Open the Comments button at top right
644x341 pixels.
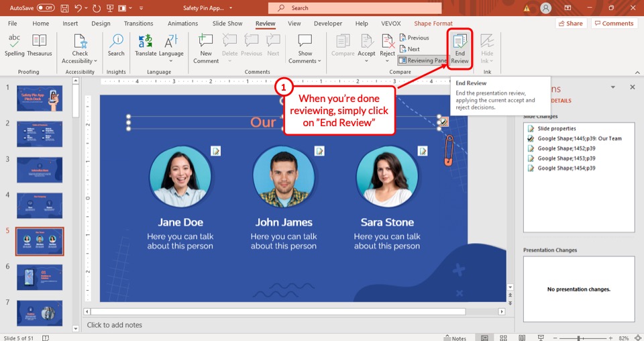[x=614, y=23]
